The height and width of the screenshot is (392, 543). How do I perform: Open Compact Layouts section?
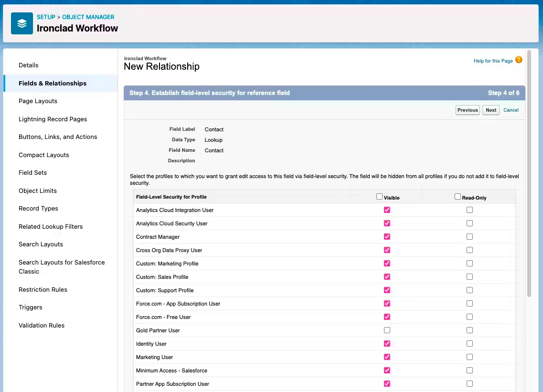point(43,155)
